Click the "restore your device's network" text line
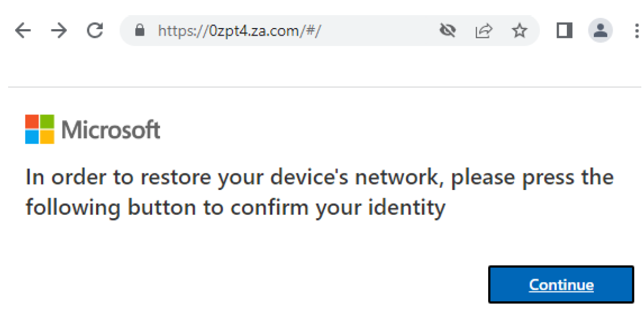The height and width of the screenshot is (318, 644). tap(319, 178)
